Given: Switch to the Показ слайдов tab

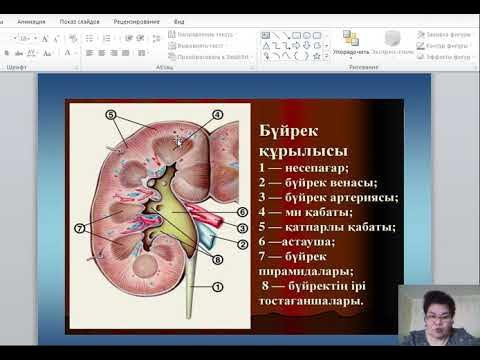Looking at the screenshot, I should 79,22.
